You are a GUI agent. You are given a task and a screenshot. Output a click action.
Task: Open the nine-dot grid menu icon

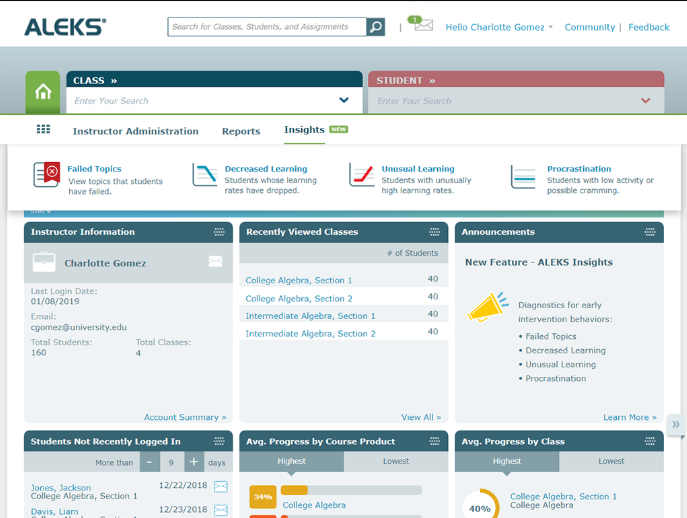[x=43, y=129]
